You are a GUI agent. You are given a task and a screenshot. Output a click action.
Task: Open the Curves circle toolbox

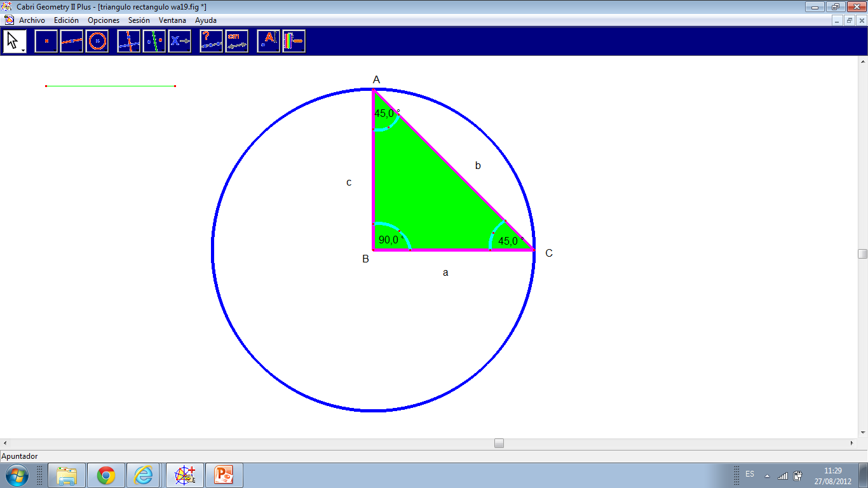pos(97,41)
